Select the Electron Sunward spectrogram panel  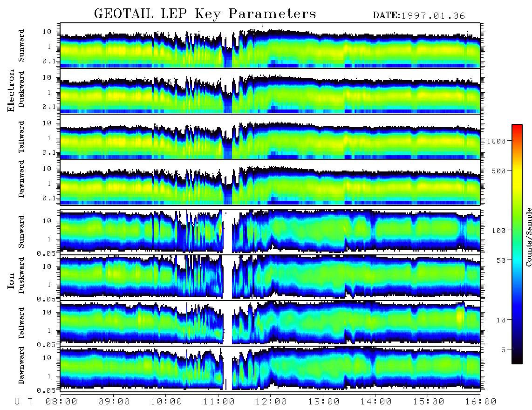(x=270, y=45)
